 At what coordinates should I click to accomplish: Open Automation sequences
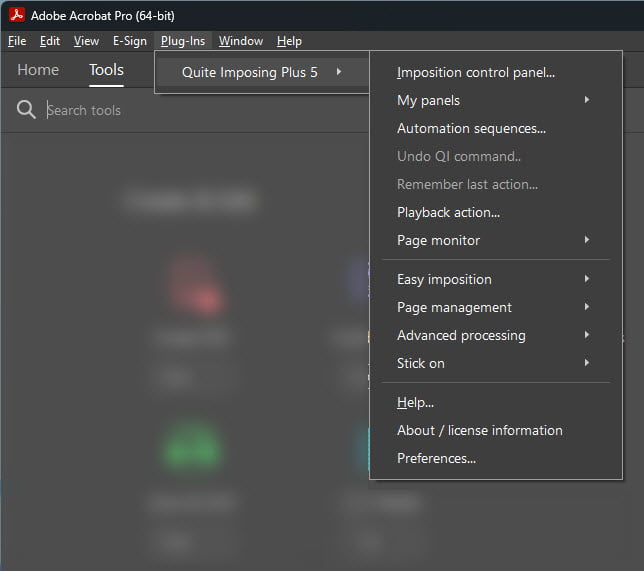click(x=496, y=128)
